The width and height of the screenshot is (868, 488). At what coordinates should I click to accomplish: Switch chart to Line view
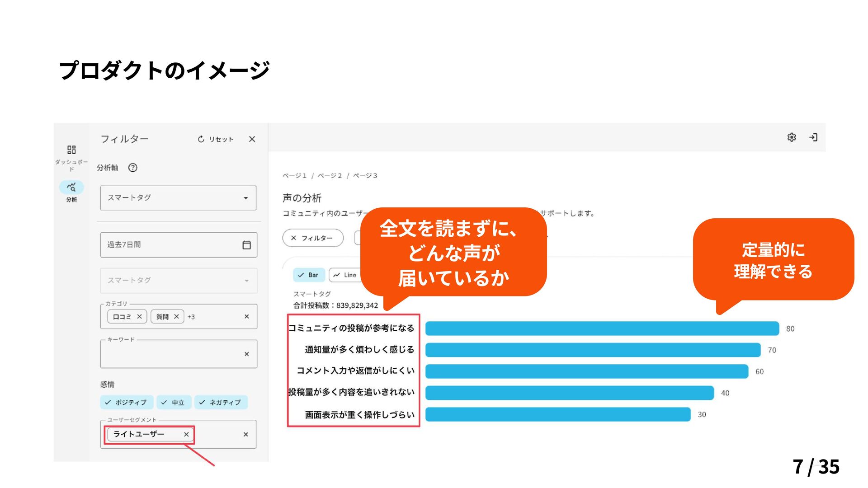pyautogui.click(x=345, y=275)
